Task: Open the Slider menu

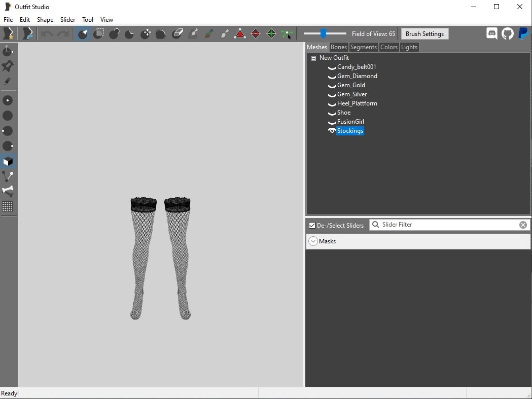Action: coord(67,20)
